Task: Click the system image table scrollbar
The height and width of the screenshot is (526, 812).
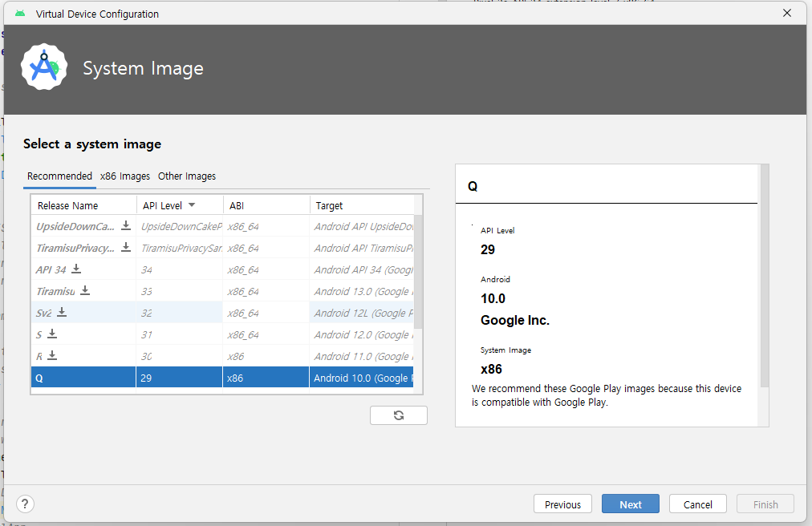Action: click(x=418, y=272)
